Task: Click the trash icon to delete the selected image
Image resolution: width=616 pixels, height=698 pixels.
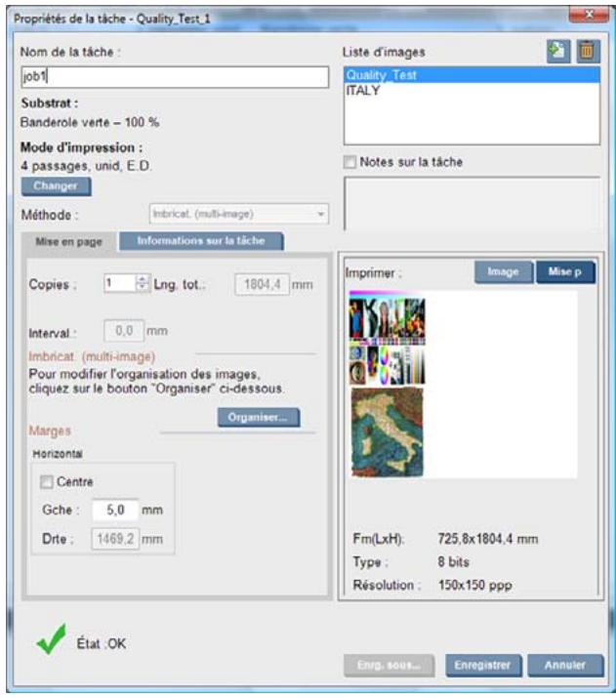Action: pyautogui.click(x=588, y=51)
